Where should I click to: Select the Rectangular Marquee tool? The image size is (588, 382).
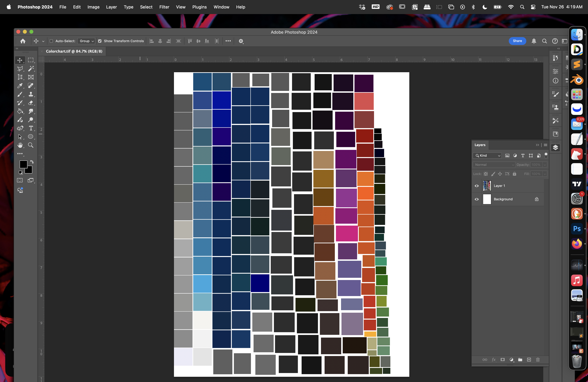[x=31, y=60]
